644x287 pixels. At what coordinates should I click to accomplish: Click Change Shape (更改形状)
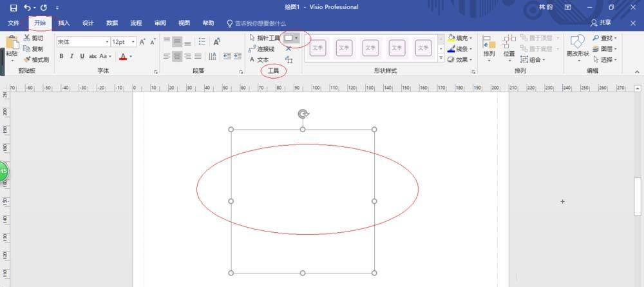point(578,48)
